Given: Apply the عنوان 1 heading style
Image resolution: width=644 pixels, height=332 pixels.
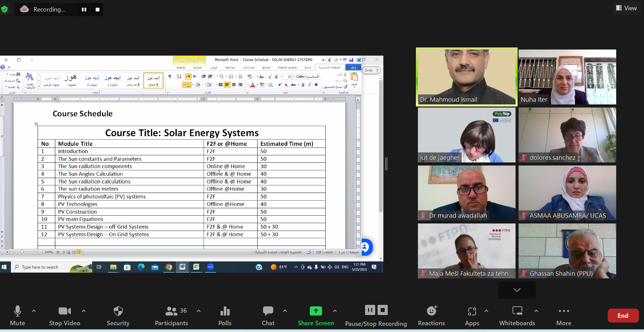Looking at the screenshot, I should coord(113,80).
